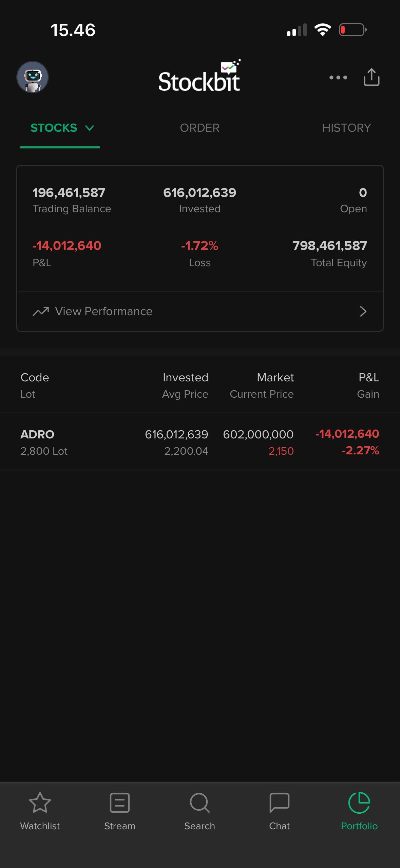Open the Chat bubble icon
Viewport: 400px width, 868px height.
(279, 803)
